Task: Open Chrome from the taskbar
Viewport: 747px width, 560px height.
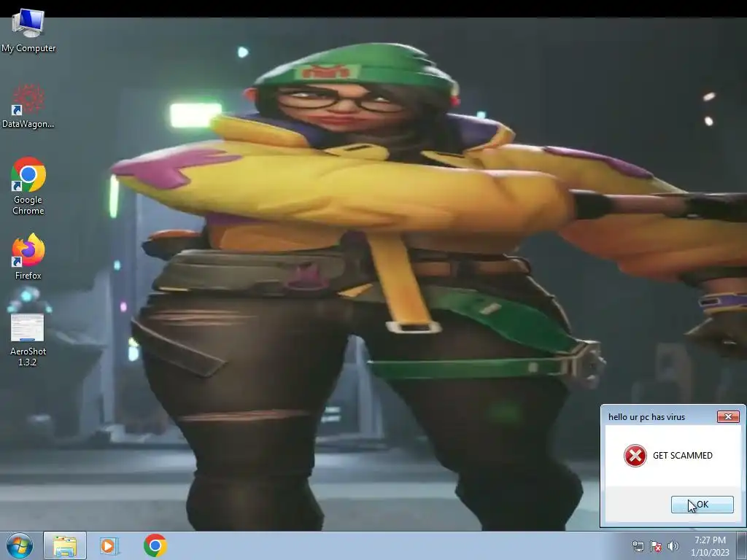Action: pyautogui.click(x=155, y=545)
